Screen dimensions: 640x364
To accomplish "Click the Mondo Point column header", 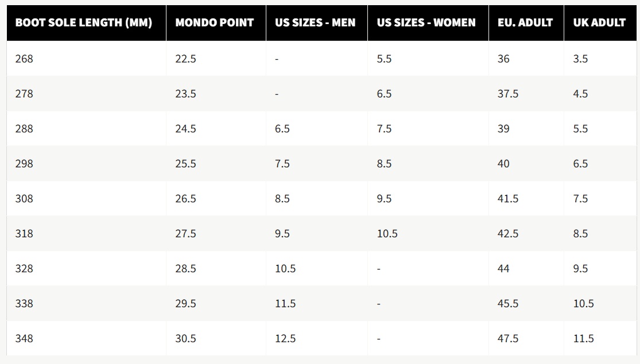I will coord(214,23).
